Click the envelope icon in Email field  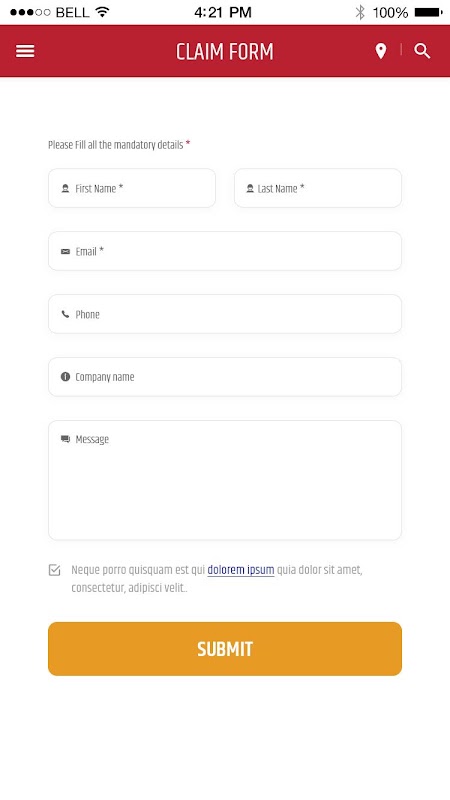[65, 251]
